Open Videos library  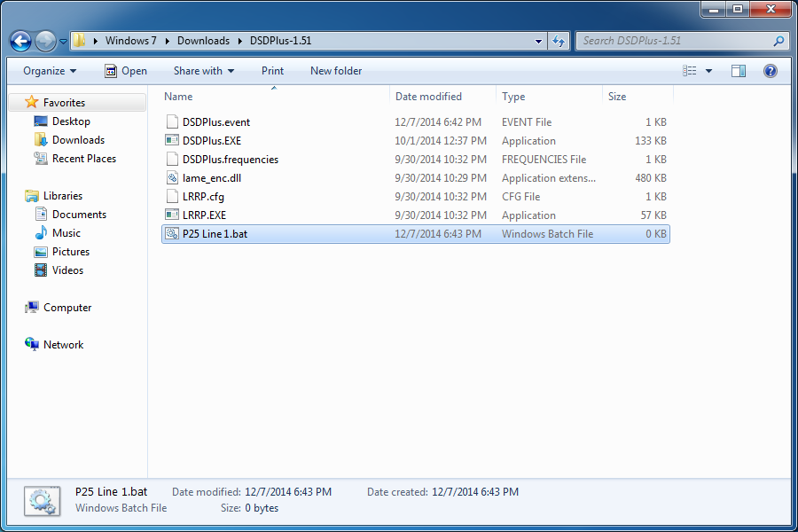pyautogui.click(x=67, y=270)
